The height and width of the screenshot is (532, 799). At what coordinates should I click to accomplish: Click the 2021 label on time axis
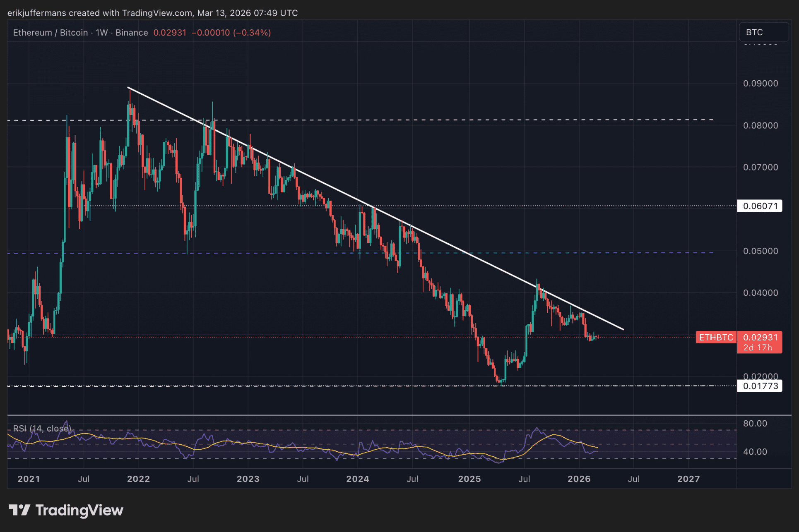(29, 479)
